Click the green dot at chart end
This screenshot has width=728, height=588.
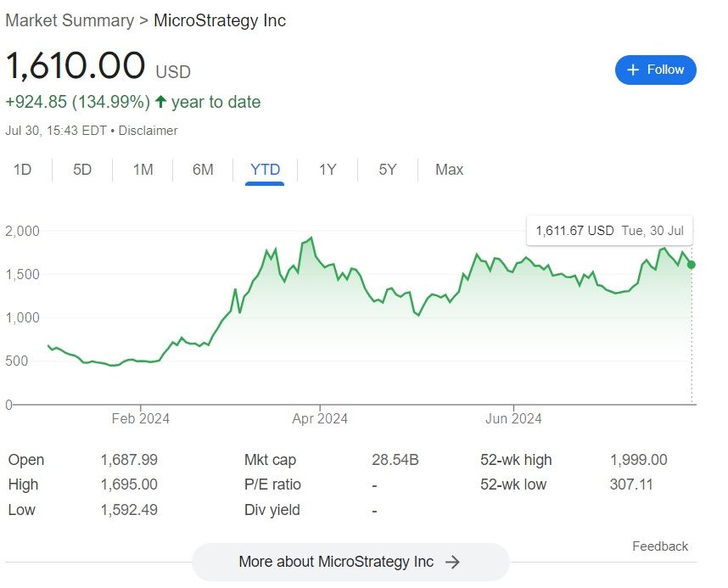[x=692, y=265]
